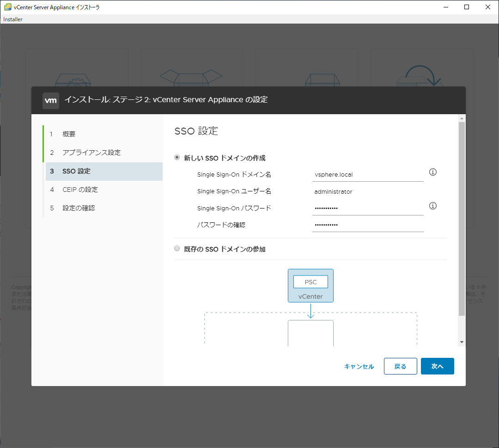Click the パスワードの確認 confirm password field
The image size is (499, 448).
368,225
